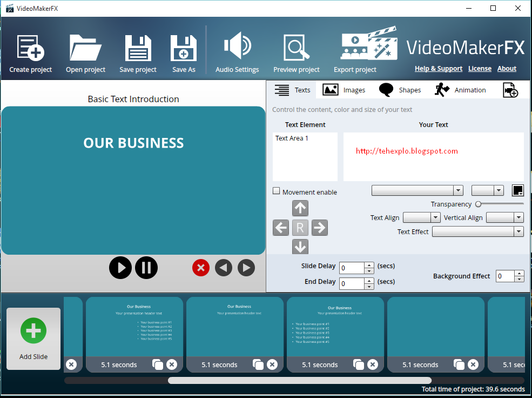Move text right with the right arrow
Image resolution: width=532 pixels, height=398 pixels.
[x=319, y=228]
